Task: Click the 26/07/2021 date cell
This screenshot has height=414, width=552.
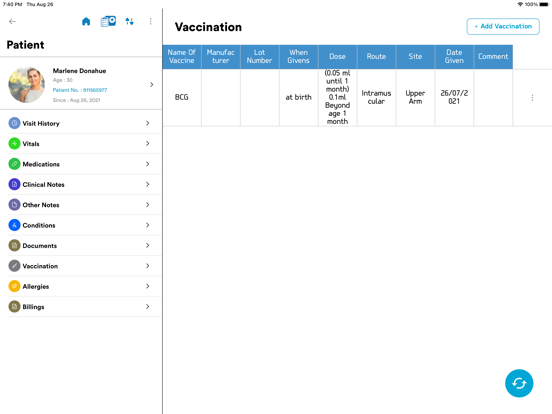Action: 454,98
